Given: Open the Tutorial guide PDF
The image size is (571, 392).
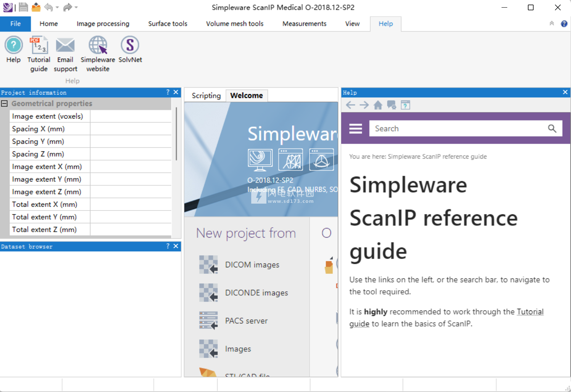Looking at the screenshot, I should coord(39,54).
